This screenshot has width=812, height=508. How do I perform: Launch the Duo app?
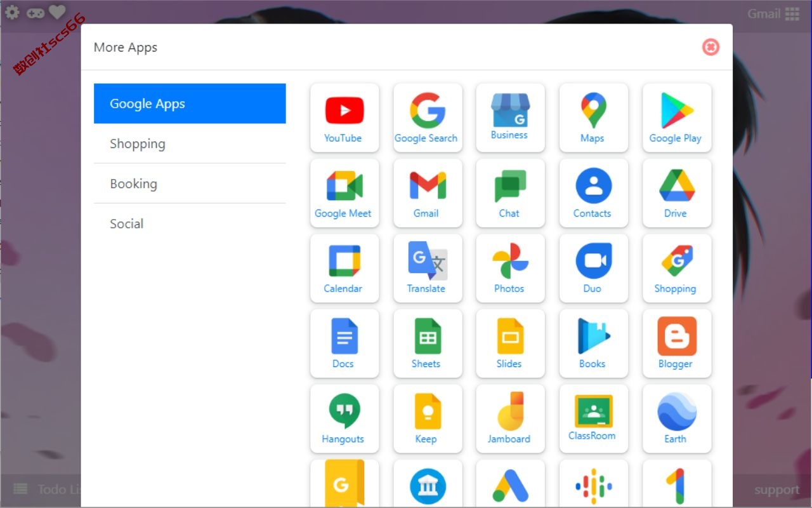pyautogui.click(x=594, y=268)
